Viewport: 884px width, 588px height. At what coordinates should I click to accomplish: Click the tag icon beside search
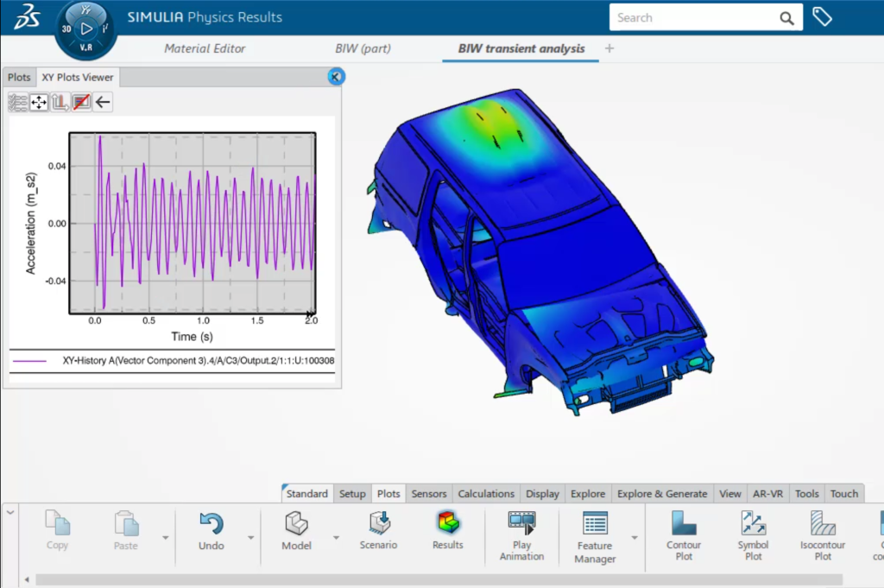tap(822, 17)
